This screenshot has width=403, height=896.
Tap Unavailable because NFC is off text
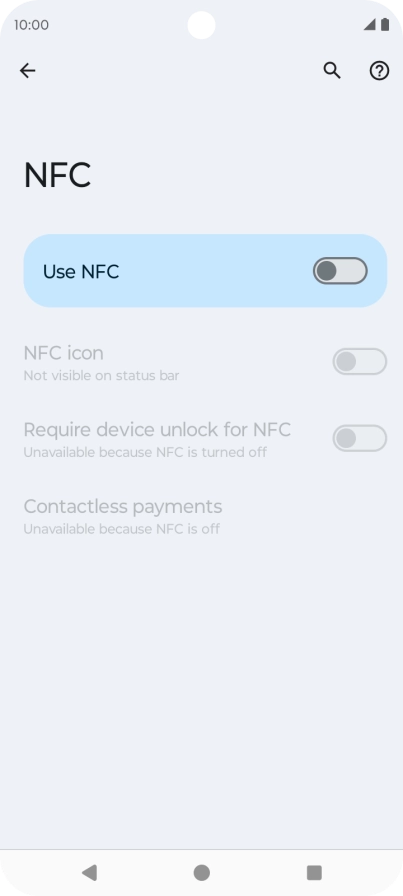point(122,529)
